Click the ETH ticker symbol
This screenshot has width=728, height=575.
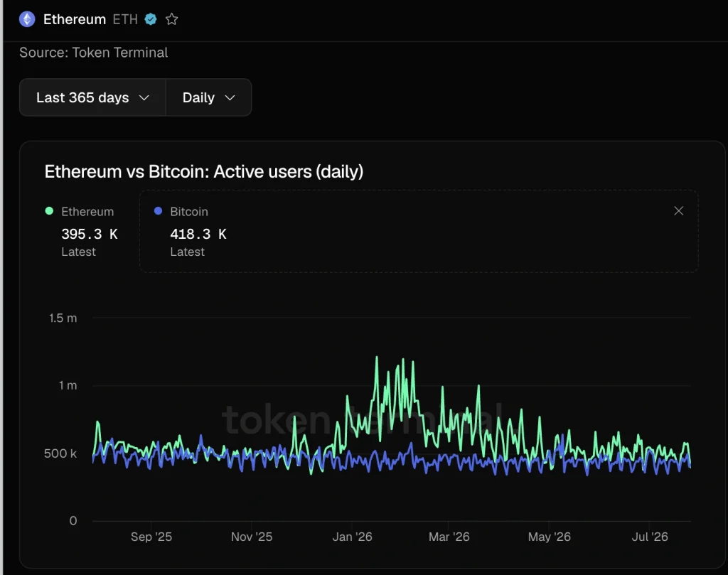click(x=125, y=19)
